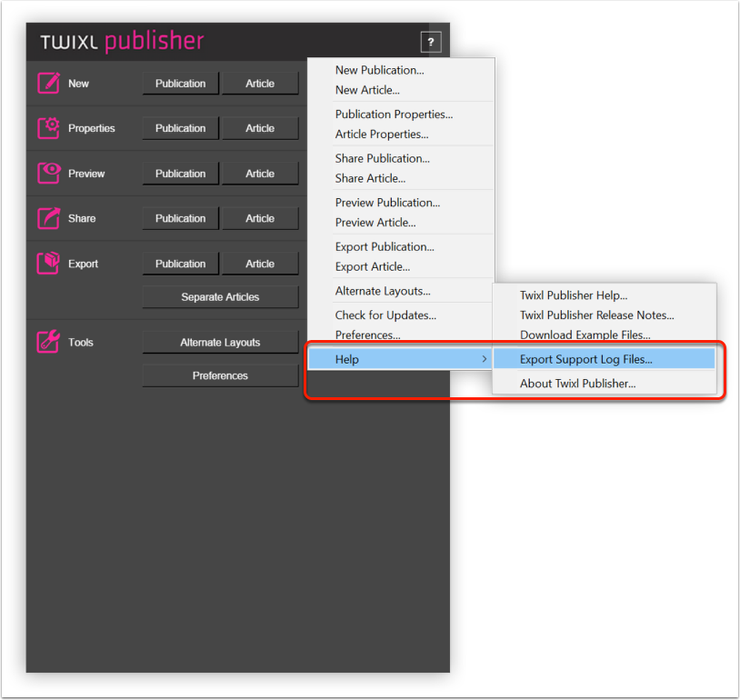Viewport: 740px width, 700px height.
Task: Click Publication button in Export row
Action: [181, 264]
